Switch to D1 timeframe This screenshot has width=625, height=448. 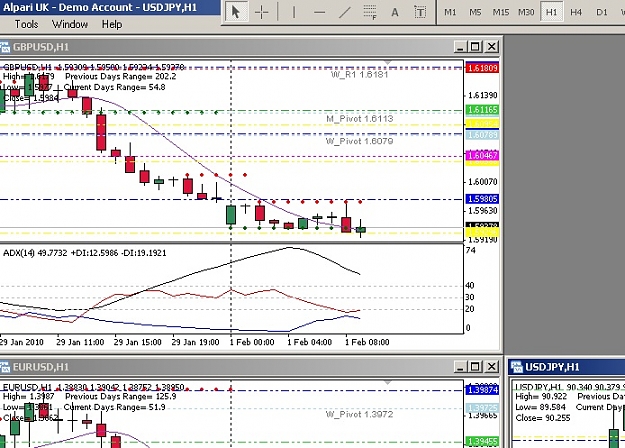pyautogui.click(x=601, y=12)
